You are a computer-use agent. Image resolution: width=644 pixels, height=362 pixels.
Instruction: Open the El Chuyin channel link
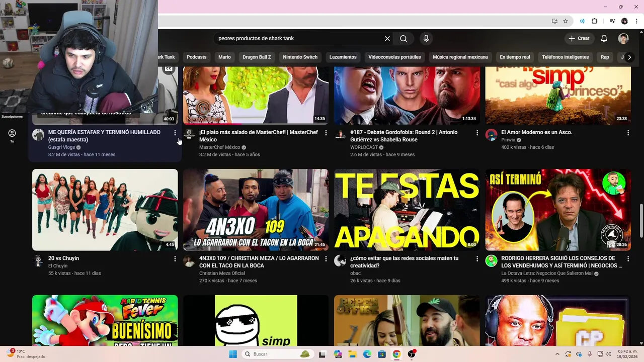point(58,266)
